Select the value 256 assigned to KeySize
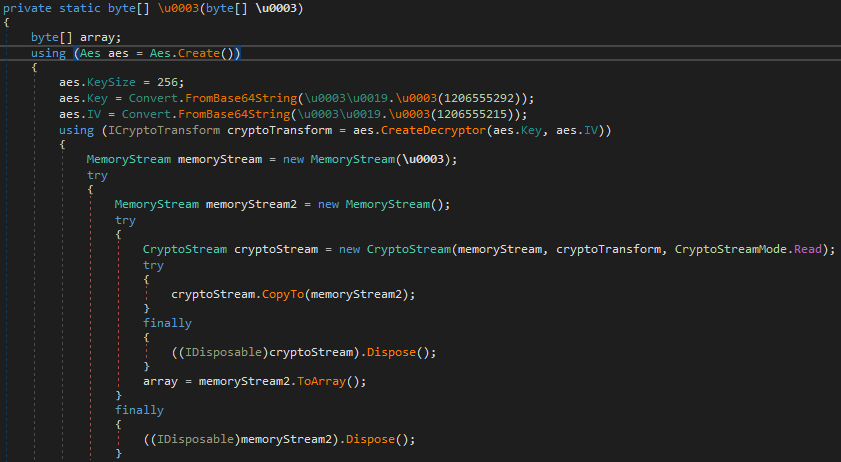This screenshot has height=462, width=841. pos(167,82)
